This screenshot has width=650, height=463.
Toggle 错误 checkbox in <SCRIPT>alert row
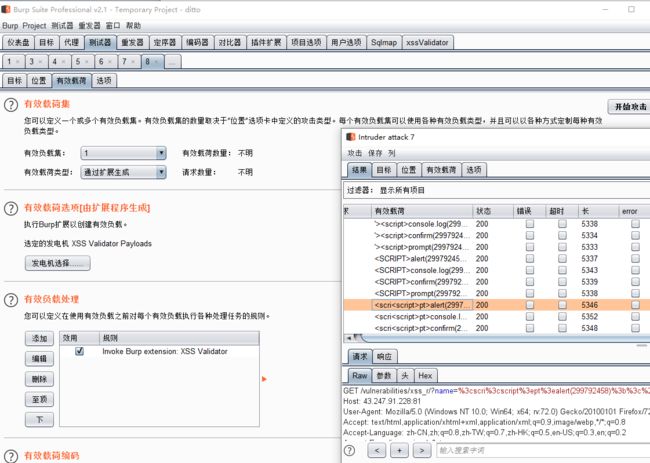[530, 259]
